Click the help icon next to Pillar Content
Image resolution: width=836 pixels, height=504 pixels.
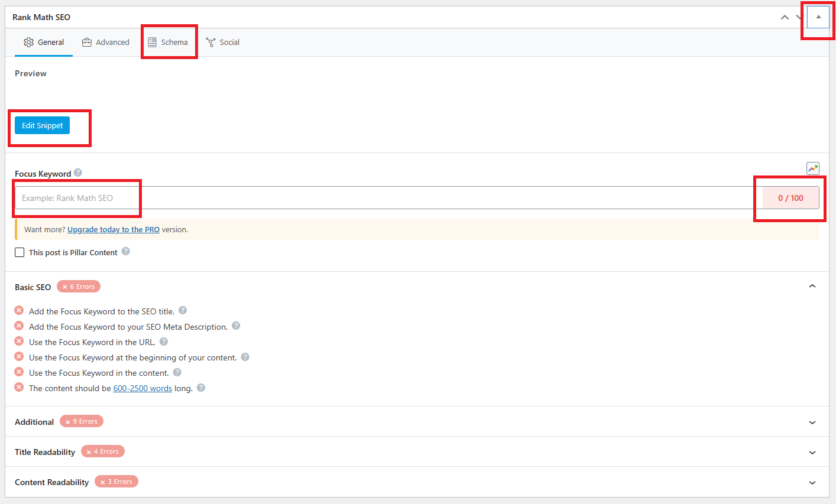(x=125, y=252)
